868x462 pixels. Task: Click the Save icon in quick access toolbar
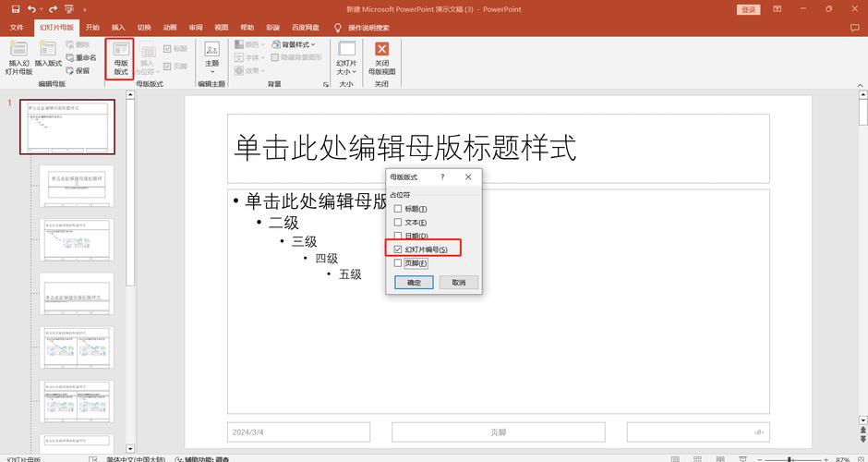click(x=15, y=8)
